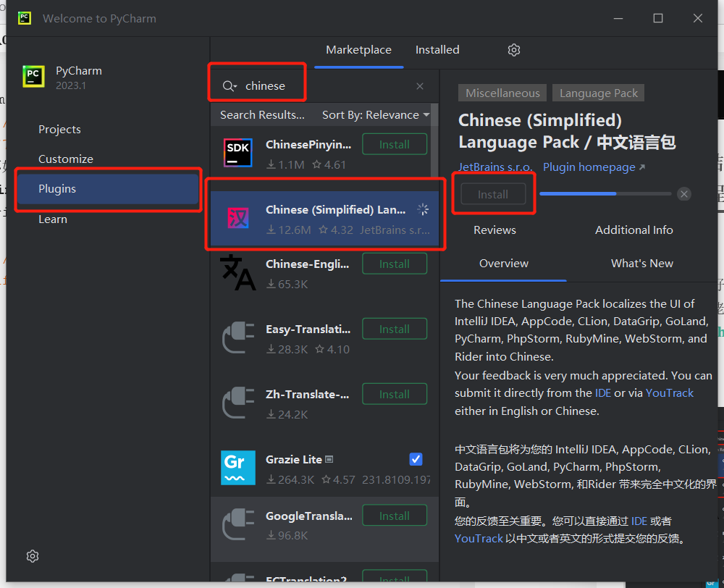Click the PyCharm logo in the title bar
This screenshot has height=588, width=724.
(x=25, y=18)
